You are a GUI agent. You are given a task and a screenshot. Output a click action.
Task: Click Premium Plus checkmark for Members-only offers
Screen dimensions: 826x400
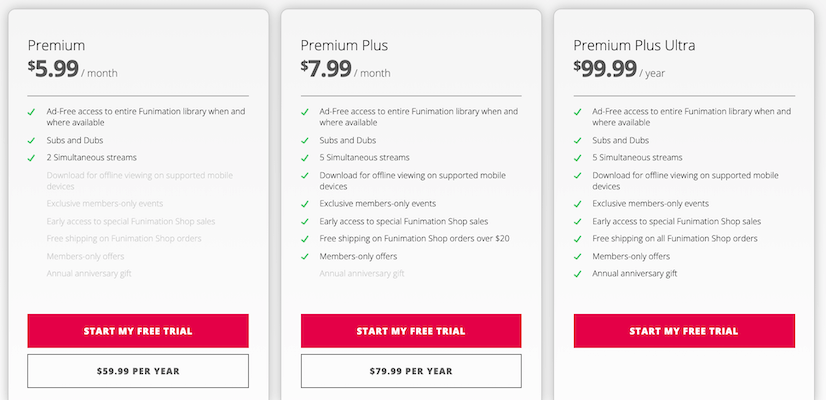click(305, 256)
